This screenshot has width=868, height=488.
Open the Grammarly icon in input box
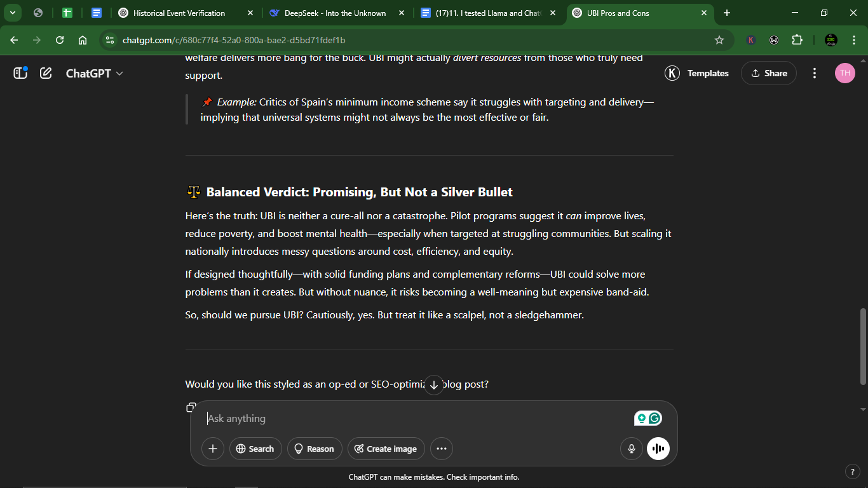(654, 418)
